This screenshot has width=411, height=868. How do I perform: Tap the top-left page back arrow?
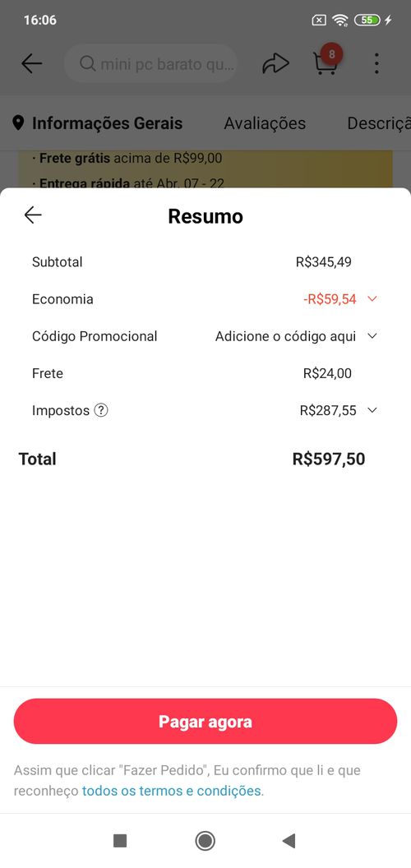[31, 63]
